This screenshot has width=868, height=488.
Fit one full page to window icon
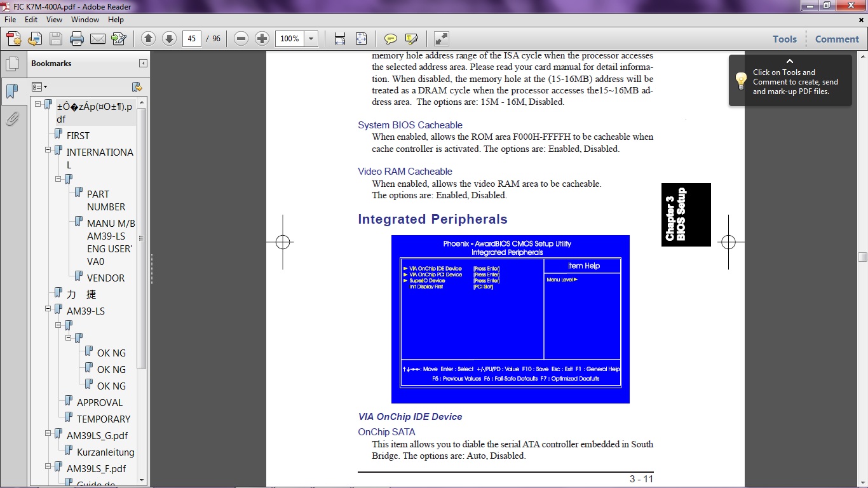coord(361,39)
